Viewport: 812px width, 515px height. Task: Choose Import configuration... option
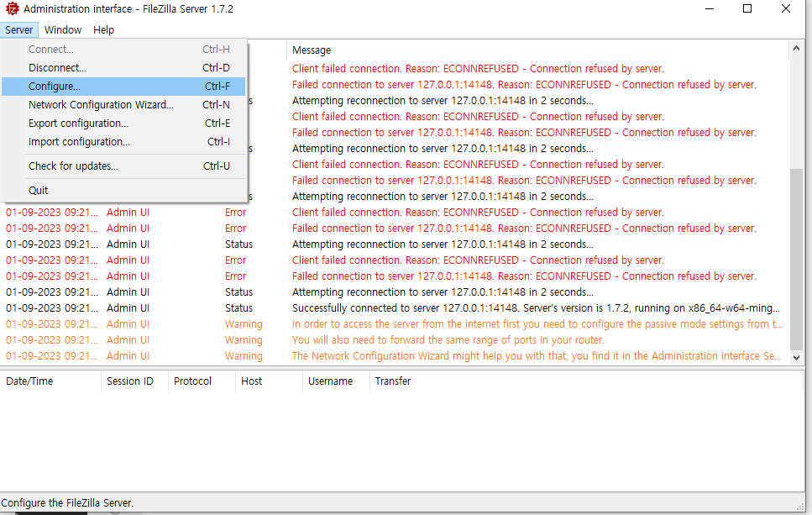[x=123, y=142]
